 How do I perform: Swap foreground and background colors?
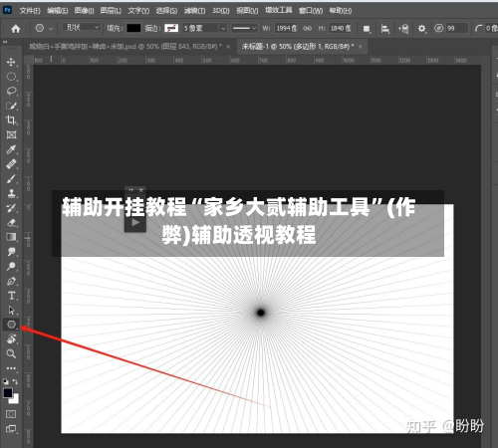[15, 381]
